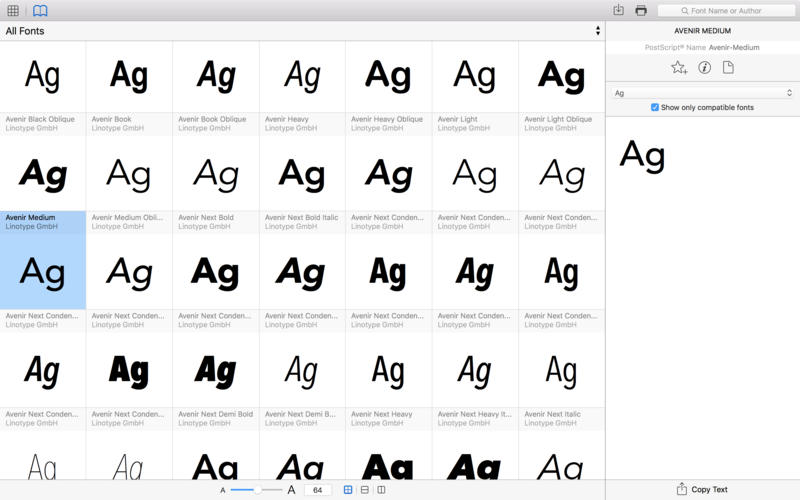Click the Copy Text button

click(702, 489)
